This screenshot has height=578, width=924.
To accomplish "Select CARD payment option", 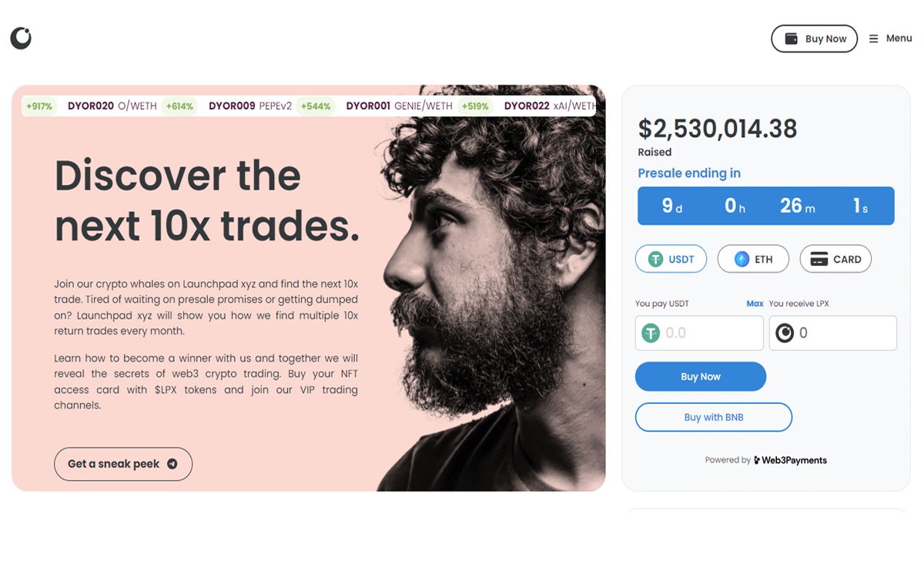I will 835,259.
